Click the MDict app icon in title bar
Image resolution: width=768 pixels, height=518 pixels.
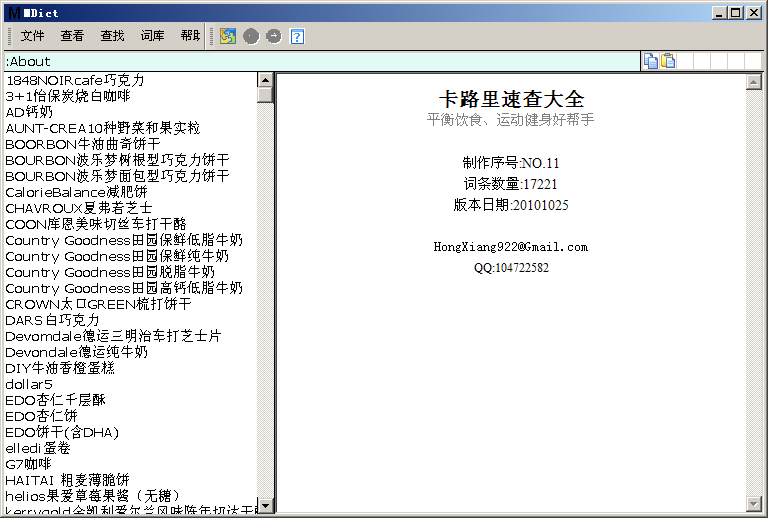(x=12, y=12)
